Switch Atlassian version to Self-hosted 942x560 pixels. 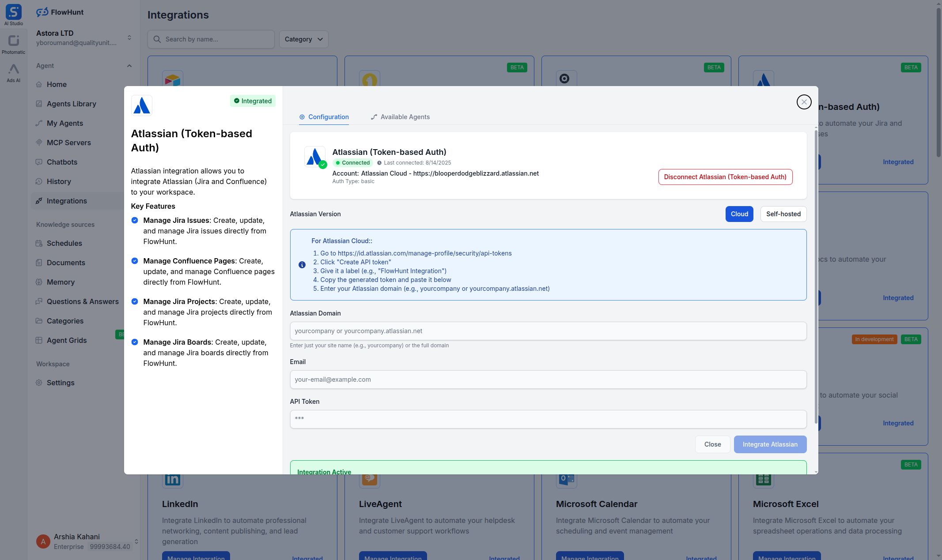tap(783, 214)
